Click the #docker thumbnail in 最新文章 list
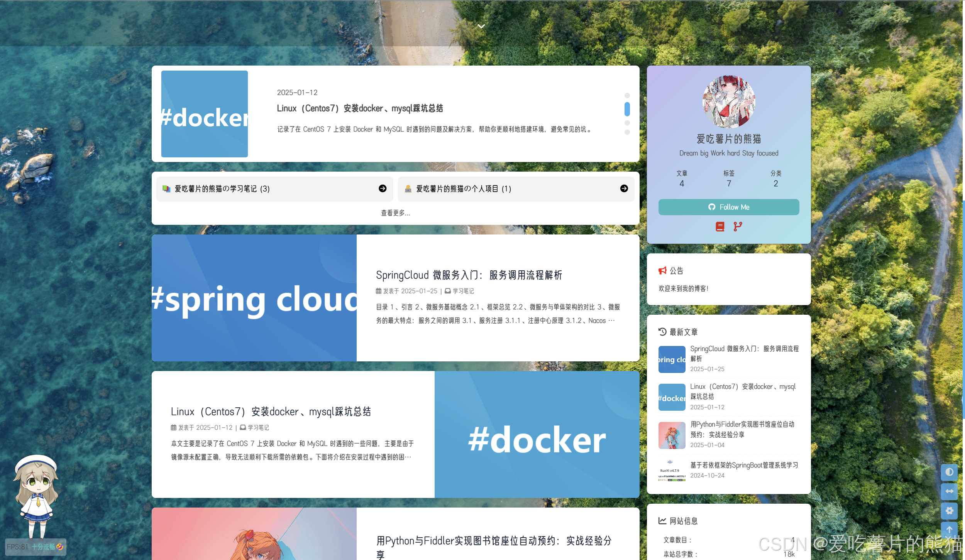 [x=672, y=397]
